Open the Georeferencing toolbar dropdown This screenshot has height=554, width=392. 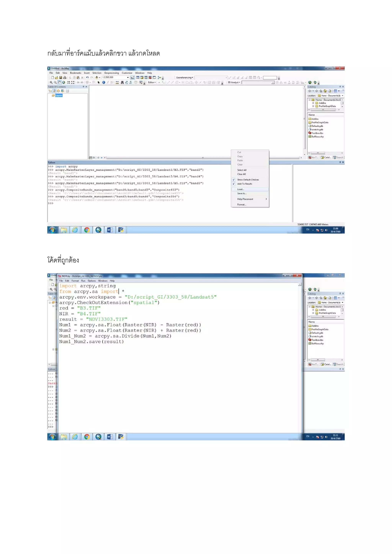tap(184, 77)
